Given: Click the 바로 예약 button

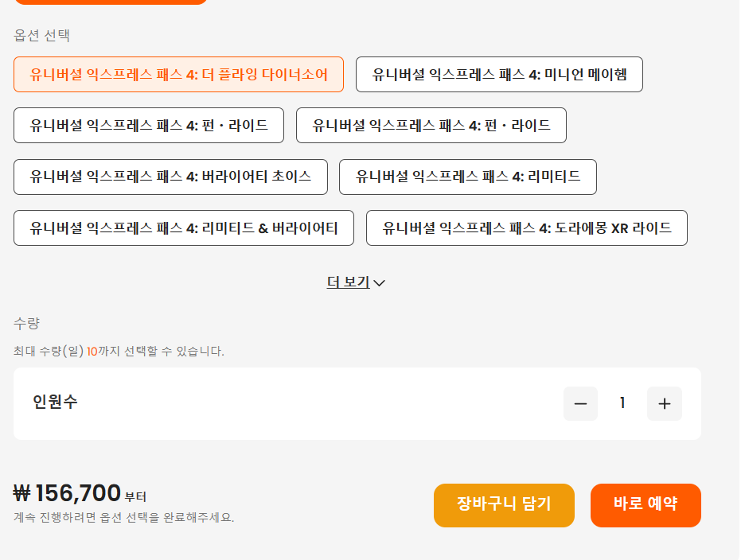Looking at the screenshot, I should tap(646, 505).
